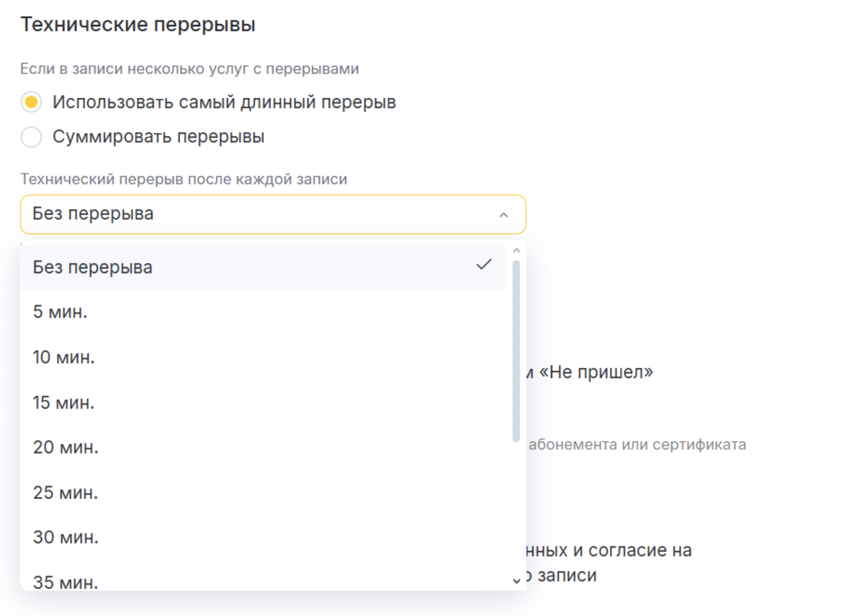Select "Без перерыва" in the options list
This screenshot has width=864, height=616.
(x=93, y=267)
